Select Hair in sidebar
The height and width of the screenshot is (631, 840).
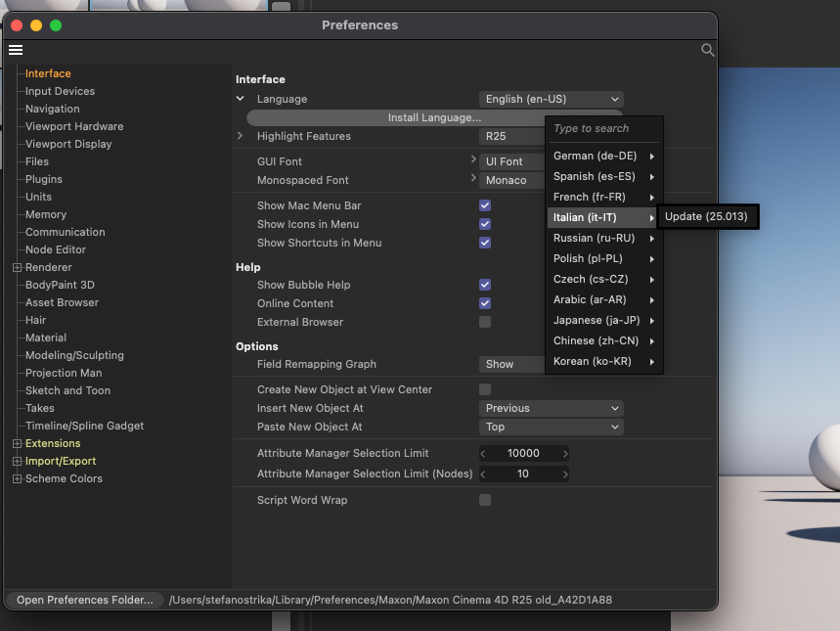[36, 320]
